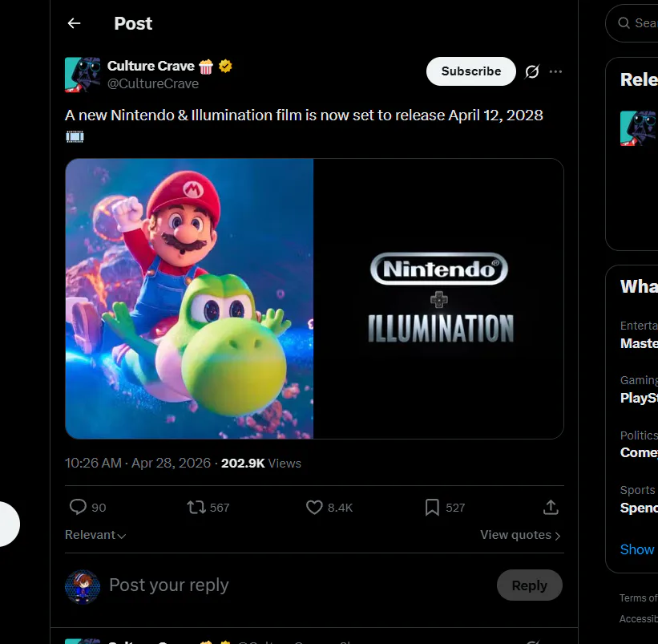The image size is (658, 644).
Task: Bookmark this post
Action: point(432,507)
